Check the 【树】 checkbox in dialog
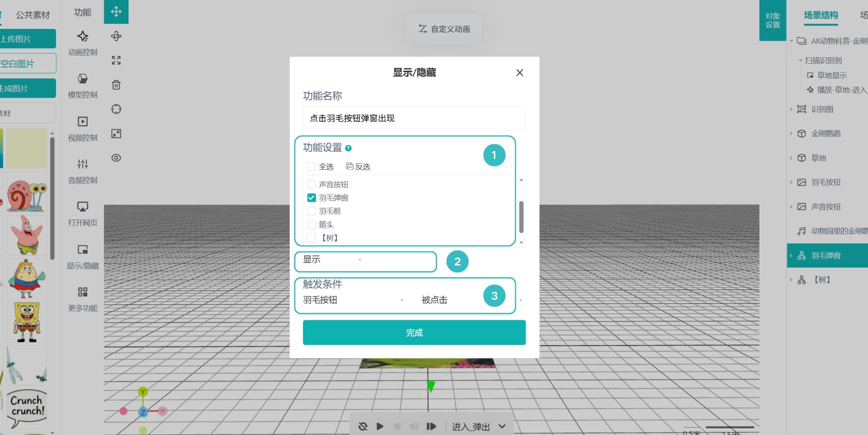This screenshot has height=435, width=868. point(311,238)
